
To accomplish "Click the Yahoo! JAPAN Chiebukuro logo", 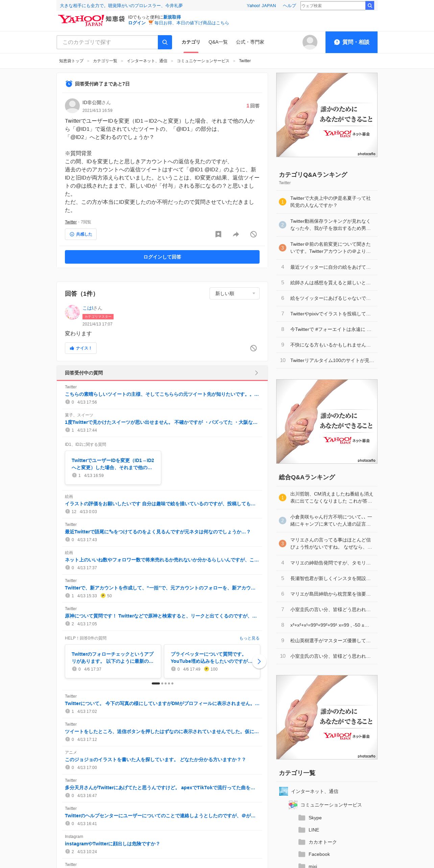I will (x=91, y=20).
